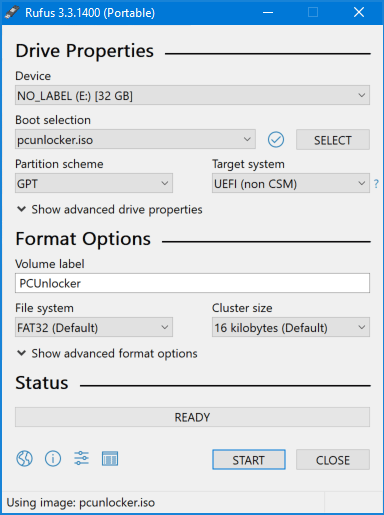Click the About information icon
This screenshot has height=515, width=384.
(53, 459)
